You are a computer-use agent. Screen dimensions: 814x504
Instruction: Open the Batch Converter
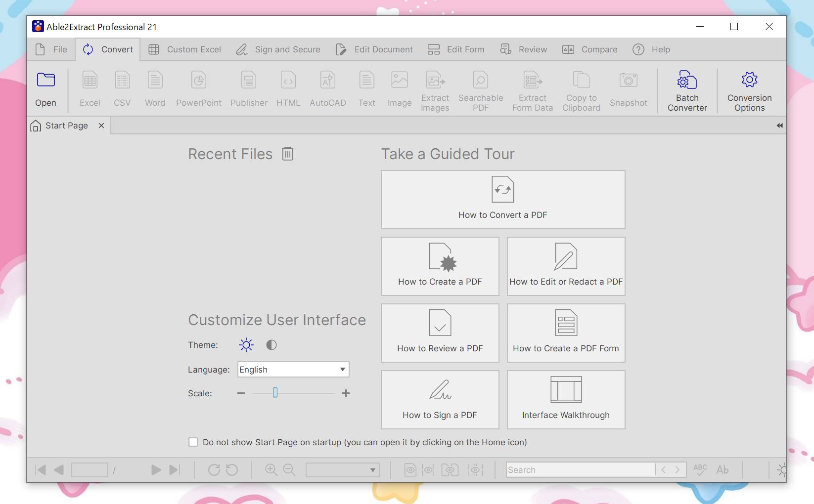coord(687,91)
